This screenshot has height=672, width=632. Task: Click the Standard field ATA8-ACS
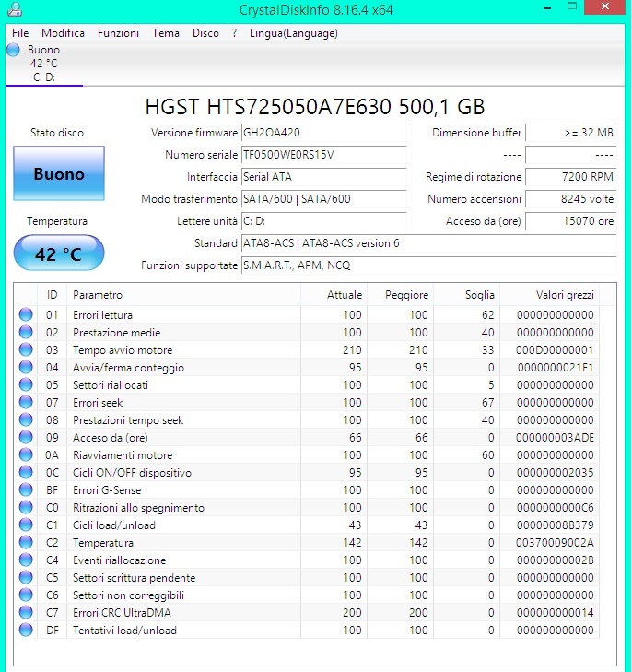(428, 243)
